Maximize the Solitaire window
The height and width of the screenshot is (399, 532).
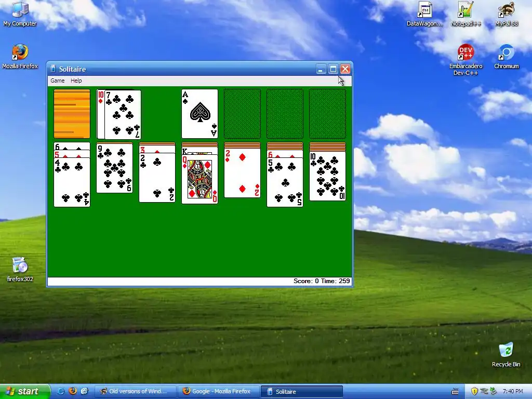[333, 69]
